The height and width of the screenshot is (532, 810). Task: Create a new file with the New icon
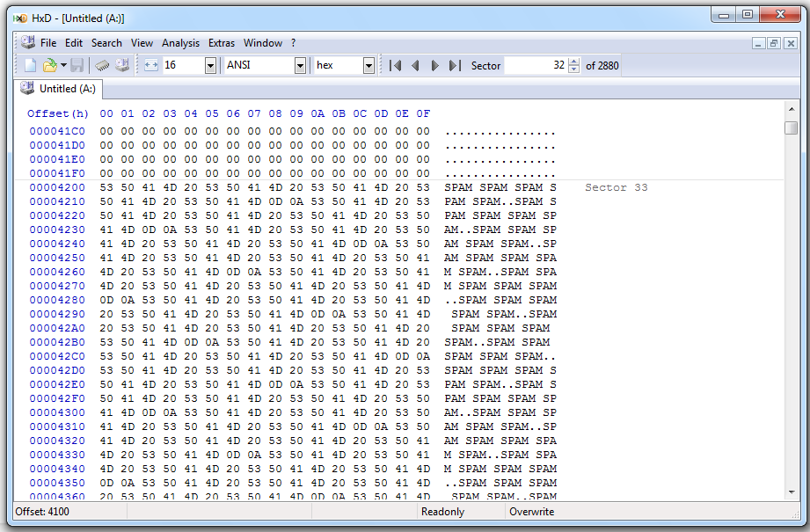[30, 65]
